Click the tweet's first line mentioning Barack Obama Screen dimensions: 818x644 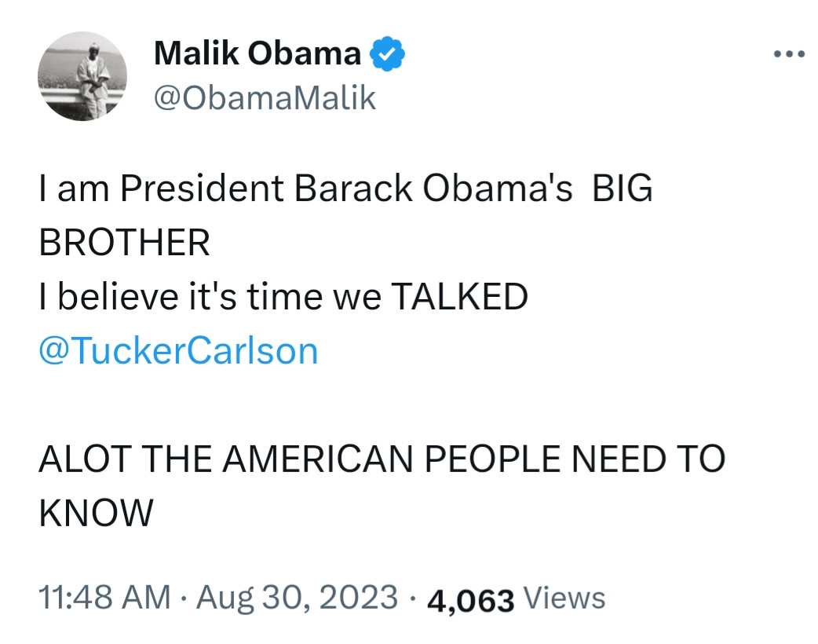coord(345,190)
